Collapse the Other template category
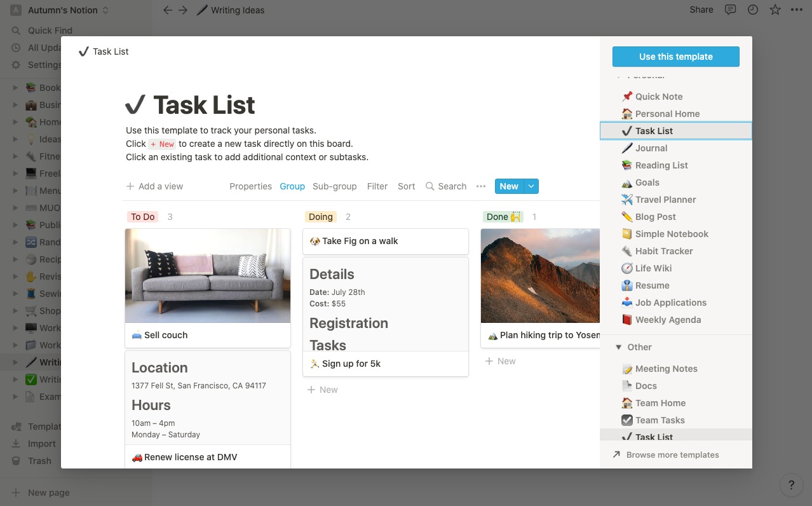The height and width of the screenshot is (506, 812). pos(618,347)
